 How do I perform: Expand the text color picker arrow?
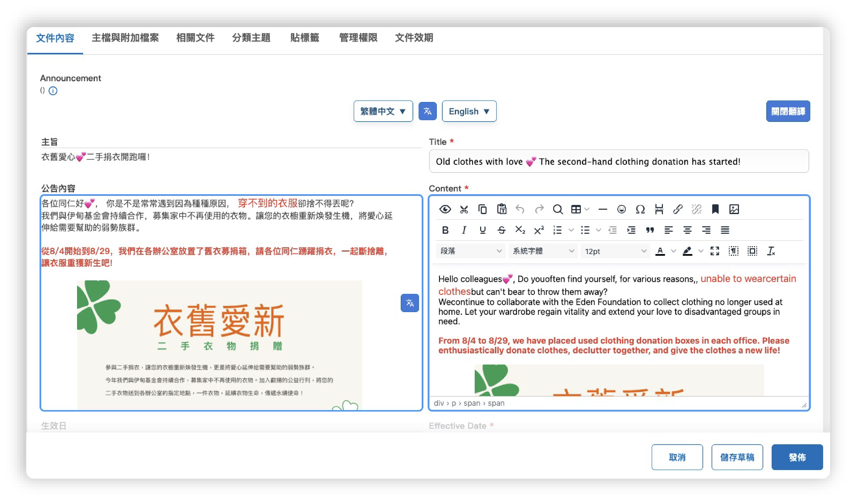[x=674, y=251]
